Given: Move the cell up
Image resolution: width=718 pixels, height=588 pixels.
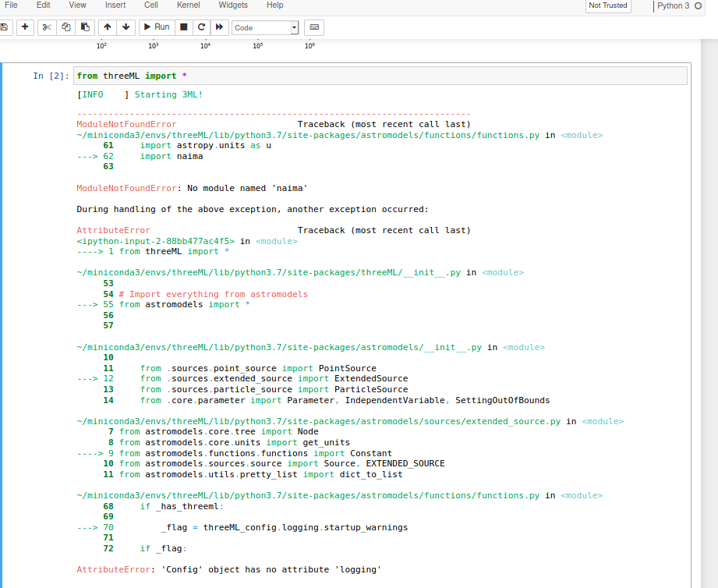Looking at the screenshot, I should click(x=108, y=27).
